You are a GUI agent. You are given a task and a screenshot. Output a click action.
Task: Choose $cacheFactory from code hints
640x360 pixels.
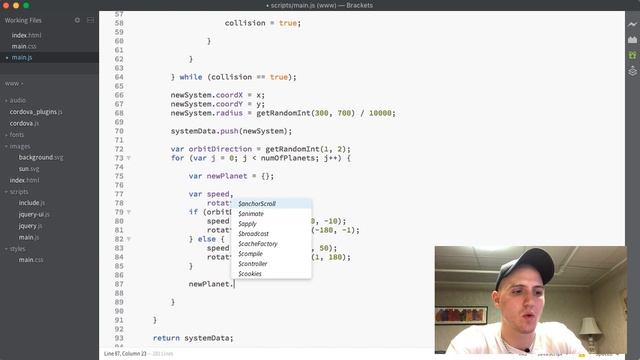point(271,244)
